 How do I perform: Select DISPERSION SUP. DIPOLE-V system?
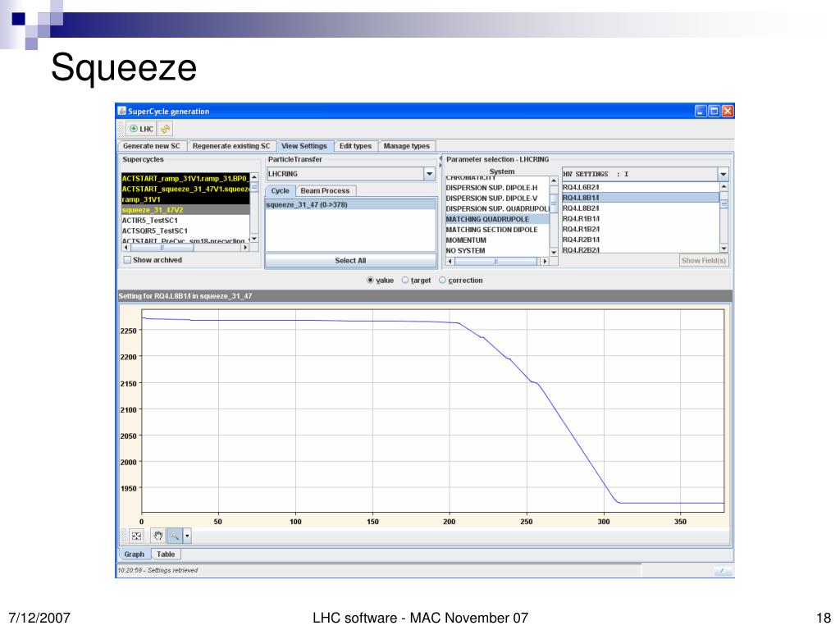497,199
